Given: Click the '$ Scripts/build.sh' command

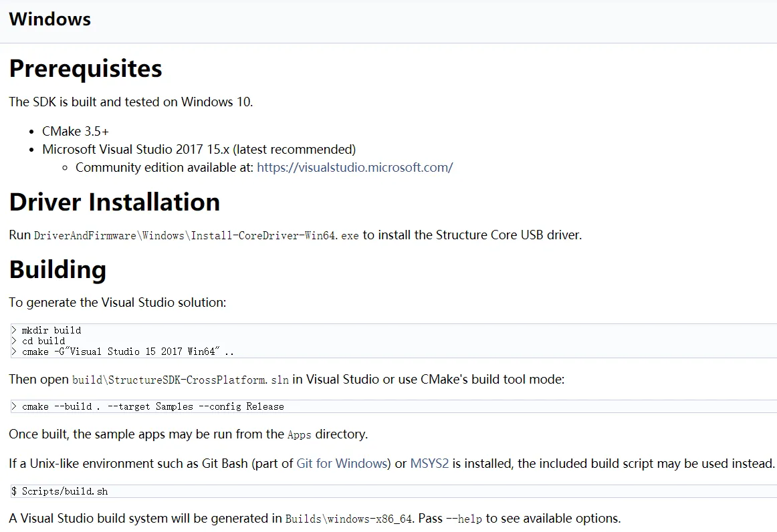Looking at the screenshot, I should [x=60, y=491].
